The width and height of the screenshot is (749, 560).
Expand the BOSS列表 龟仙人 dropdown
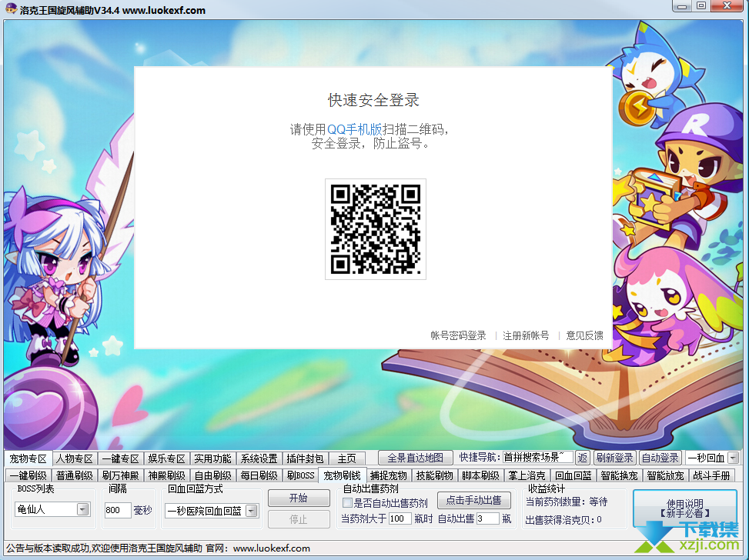click(x=82, y=509)
